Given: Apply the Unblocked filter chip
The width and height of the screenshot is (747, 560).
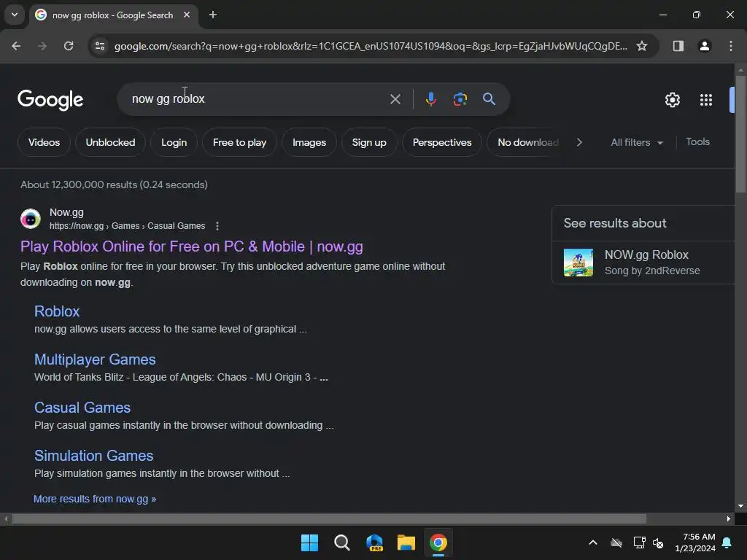Looking at the screenshot, I should pos(111,142).
